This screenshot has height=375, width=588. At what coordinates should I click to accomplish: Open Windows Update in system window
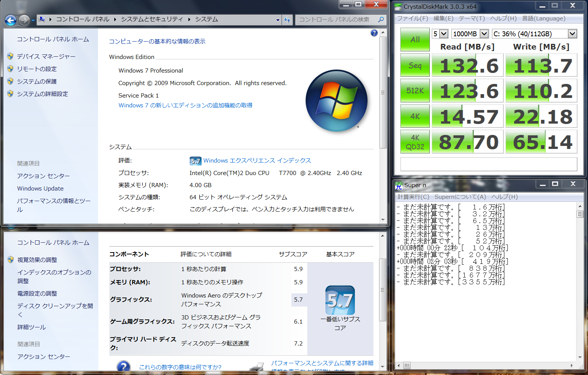(40, 188)
